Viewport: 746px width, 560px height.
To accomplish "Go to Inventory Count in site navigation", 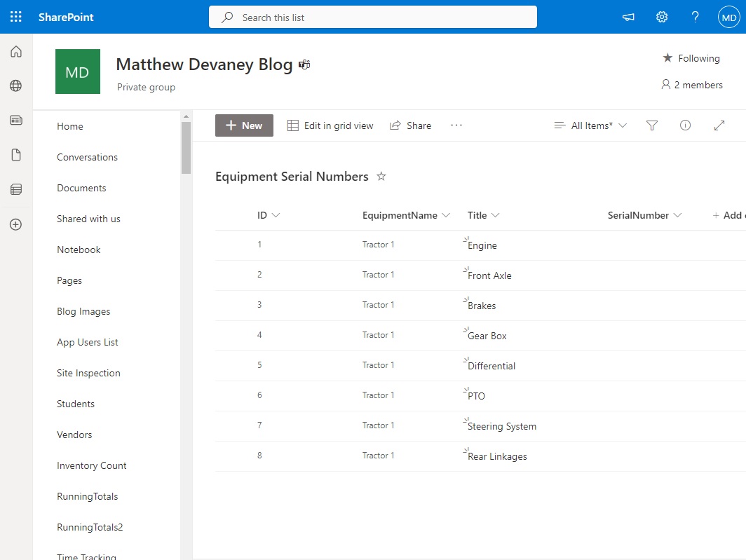I will point(92,465).
